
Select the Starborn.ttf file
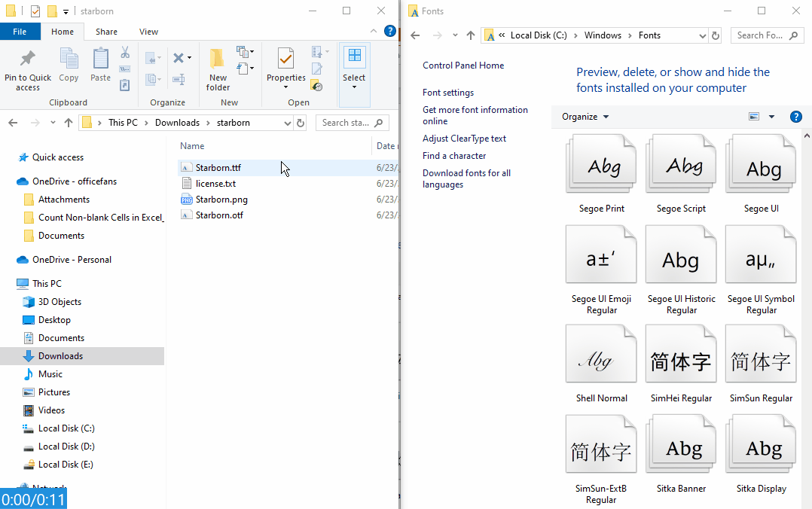(218, 167)
